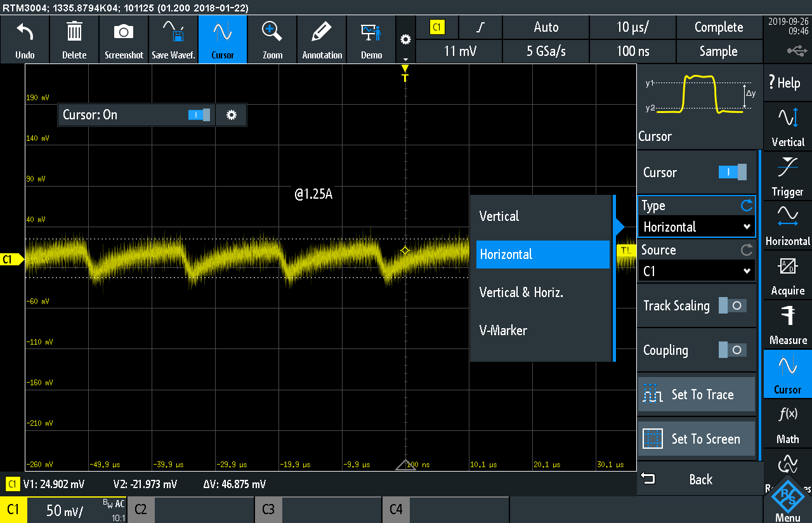Click the C1 channel ground marker
This screenshot has height=523, width=812.
point(12,259)
